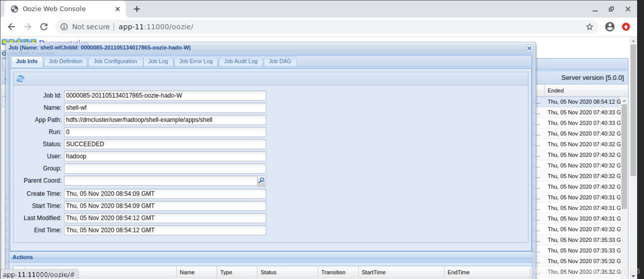The width and height of the screenshot is (644, 279).
Task: Click the Server version [5.0.0] text
Action: (x=592, y=78)
